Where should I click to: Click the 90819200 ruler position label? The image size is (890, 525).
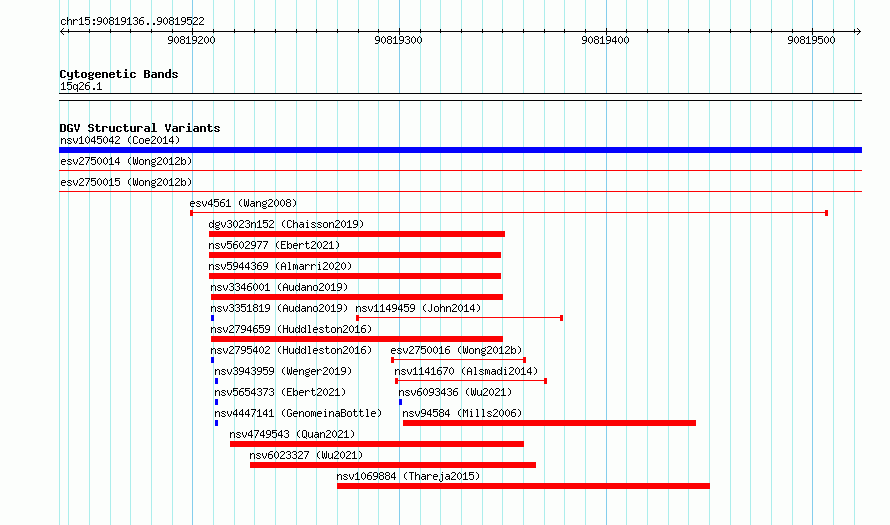191,40
